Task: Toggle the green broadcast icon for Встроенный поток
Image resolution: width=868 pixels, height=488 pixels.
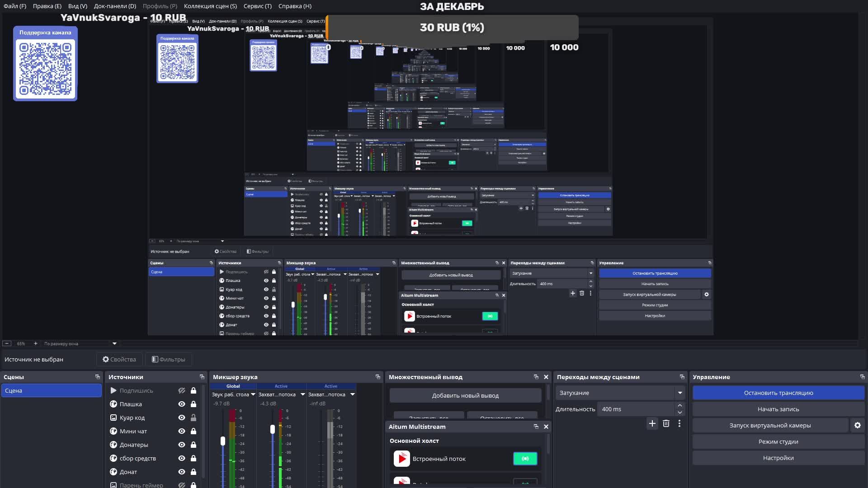Action: (x=525, y=459)
